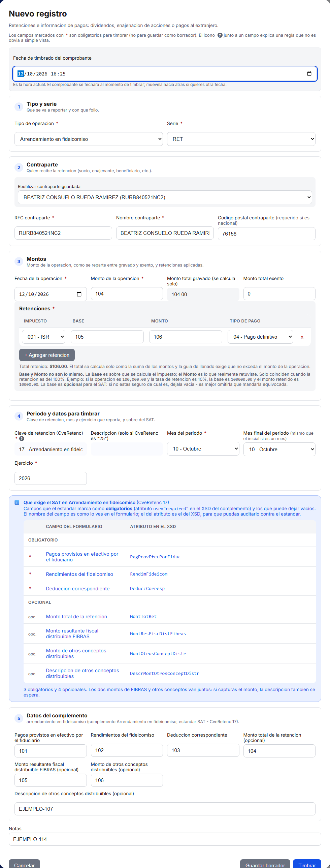Click the DeduccCorresp attribute text
Image resolution: width=330 pixels, height=868 pixels.
(147, 589)
